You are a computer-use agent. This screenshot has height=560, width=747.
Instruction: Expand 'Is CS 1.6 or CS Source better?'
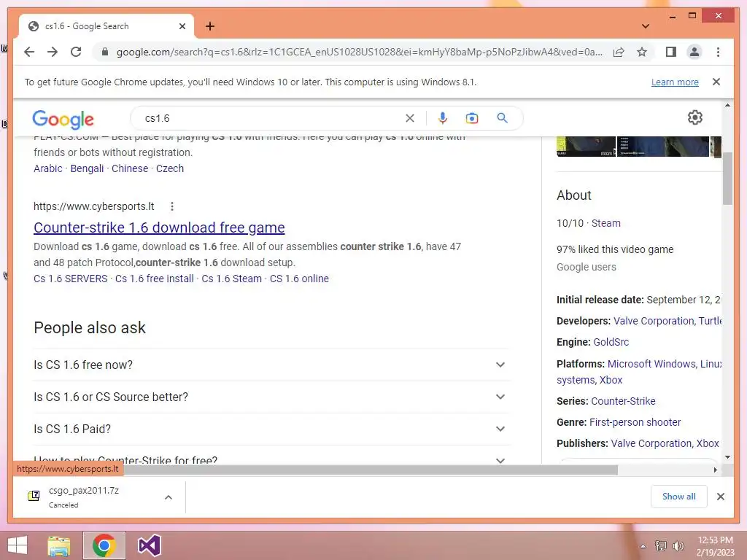[x=271, y=397]
